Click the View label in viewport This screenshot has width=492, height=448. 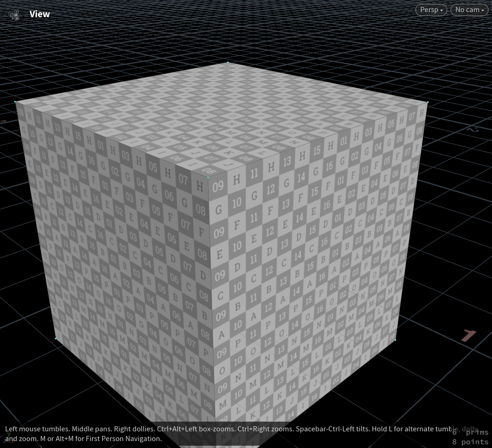(x=39, y=14)
